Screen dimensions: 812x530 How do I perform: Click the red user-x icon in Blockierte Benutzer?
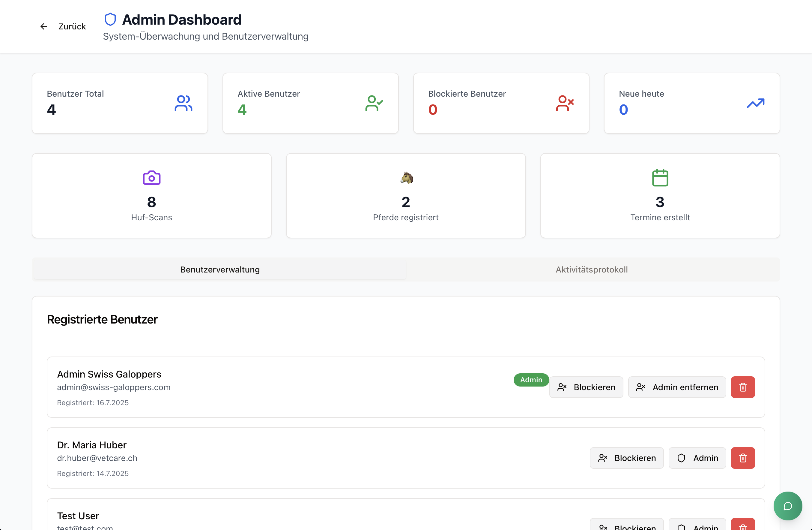(564, 103)
